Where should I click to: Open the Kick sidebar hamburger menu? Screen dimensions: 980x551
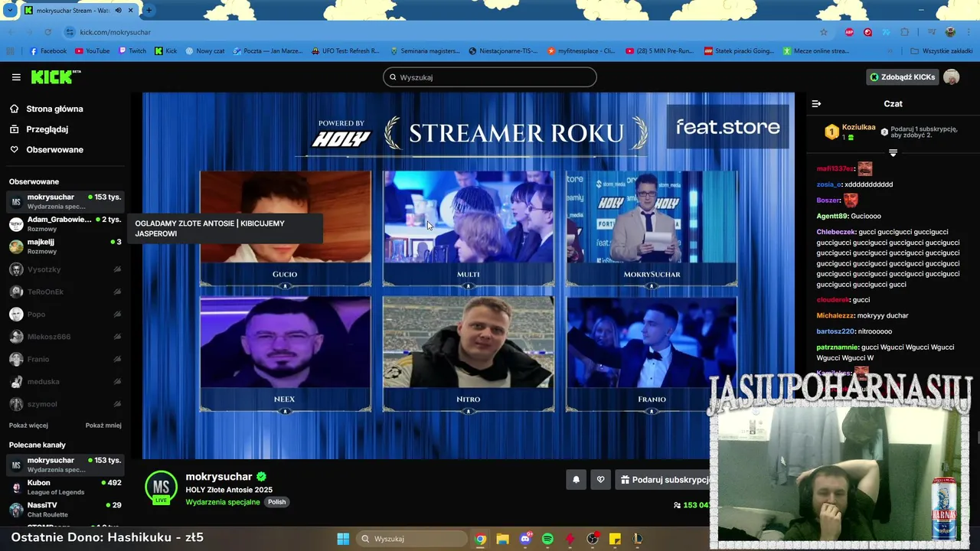(16, 77)
